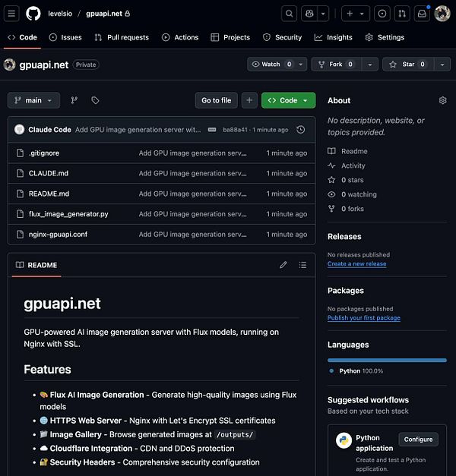Click the Watch button
Screen dimensions: 456x476
(277, 65)
